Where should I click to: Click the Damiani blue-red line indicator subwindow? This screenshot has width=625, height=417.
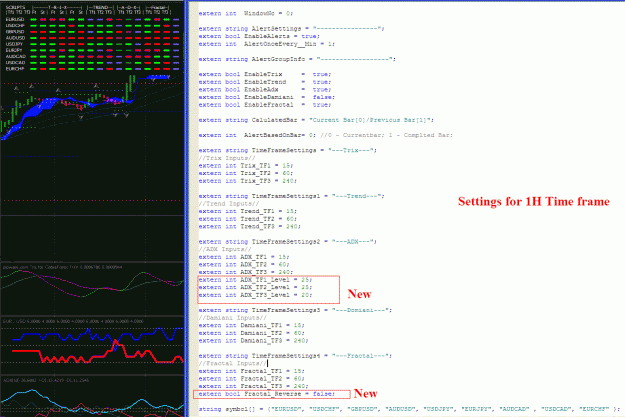click(x=92, y=345)
